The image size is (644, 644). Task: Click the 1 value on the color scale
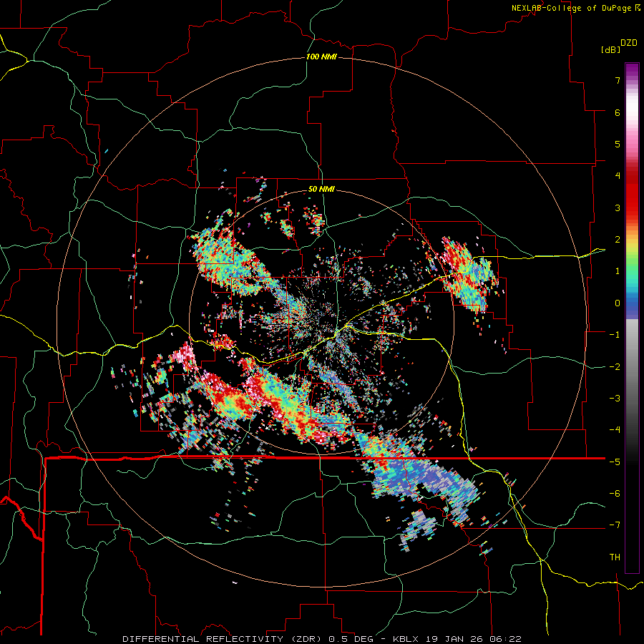tap(618, 271)
